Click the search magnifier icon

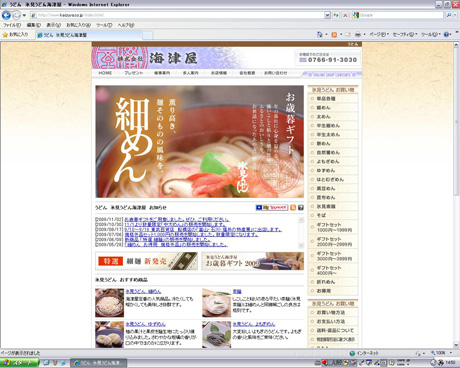point(449,15)
